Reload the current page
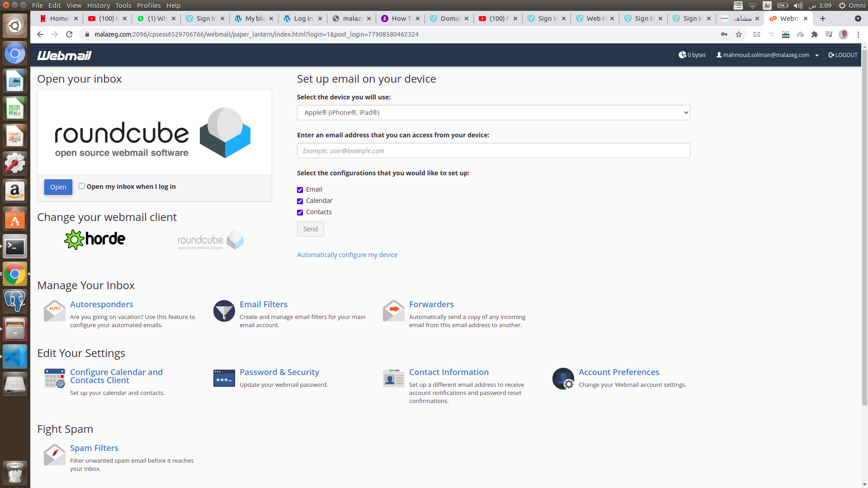 tap(69, 34)
